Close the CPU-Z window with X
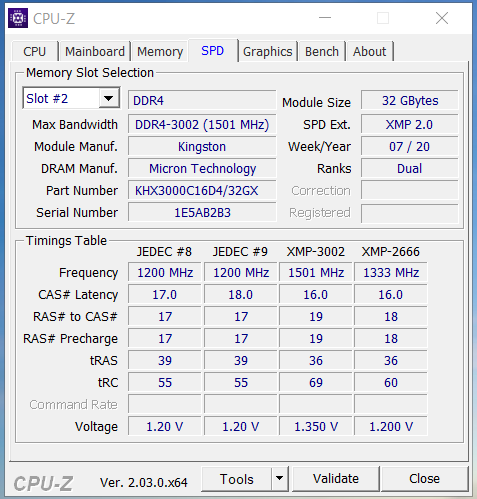Viewport: 477px width, 499px height. click(x=442, y=18)
